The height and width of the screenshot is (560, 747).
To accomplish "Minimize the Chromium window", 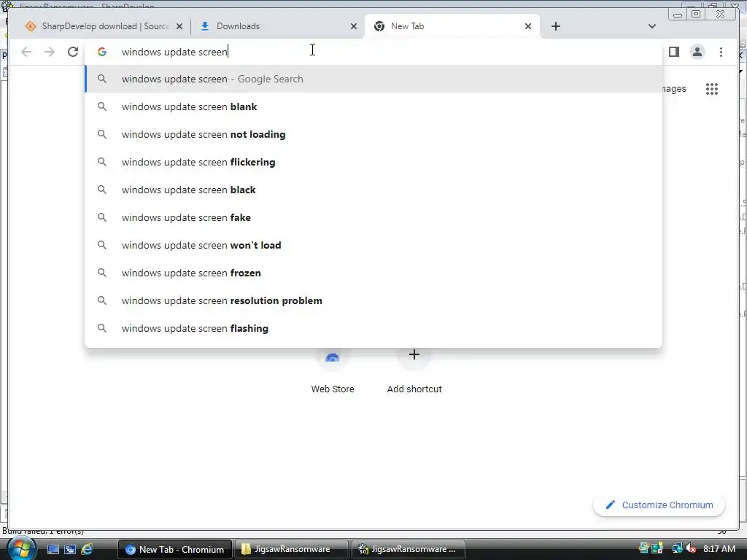I will point(678,15).
